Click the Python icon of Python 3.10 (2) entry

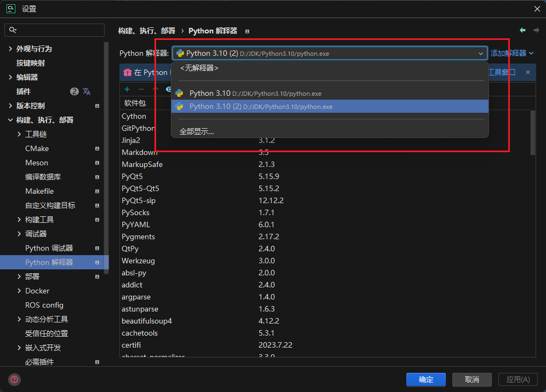[x=179, y=107]
